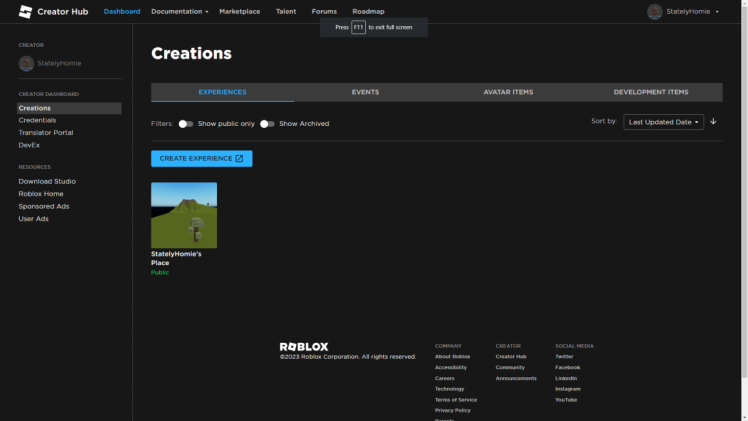Click the sort direction arrow icon
Image resolution: width=748 pixels, height=421 pixels.
[713, 121]
